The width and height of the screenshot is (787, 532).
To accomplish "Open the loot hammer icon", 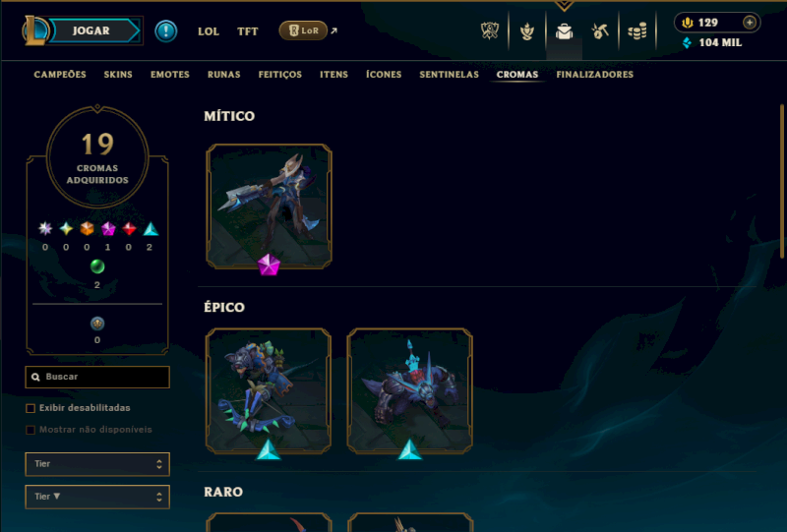I will [x=600, y=31].
